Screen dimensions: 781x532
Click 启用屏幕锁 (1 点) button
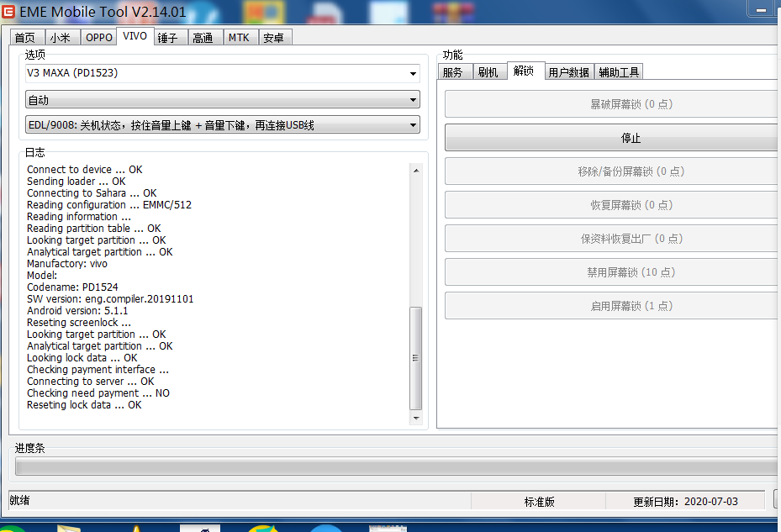click(612, 305)
